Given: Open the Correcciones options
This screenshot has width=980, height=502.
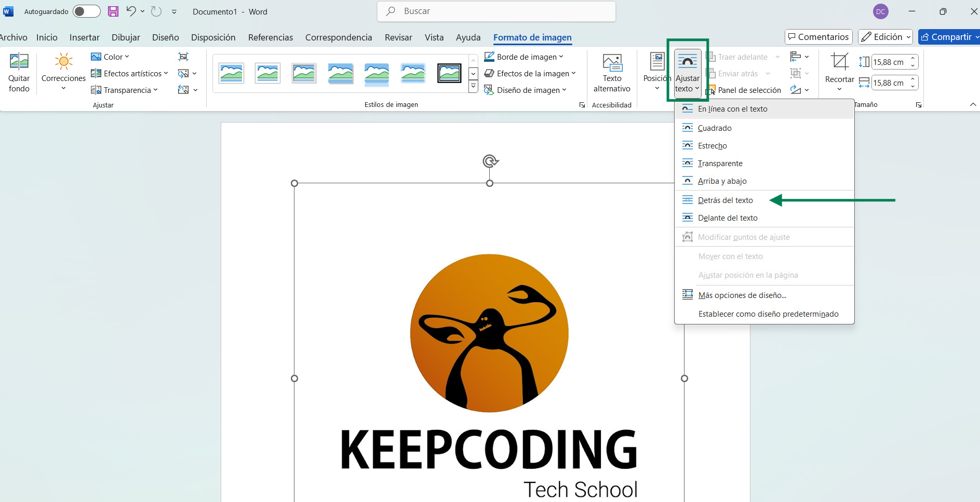Looking at the screenshot, I should (x=63, y=73).
